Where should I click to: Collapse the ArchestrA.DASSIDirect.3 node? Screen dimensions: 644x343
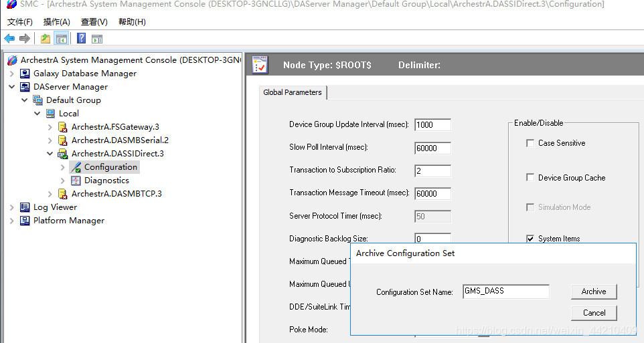[x=50, y=154]
